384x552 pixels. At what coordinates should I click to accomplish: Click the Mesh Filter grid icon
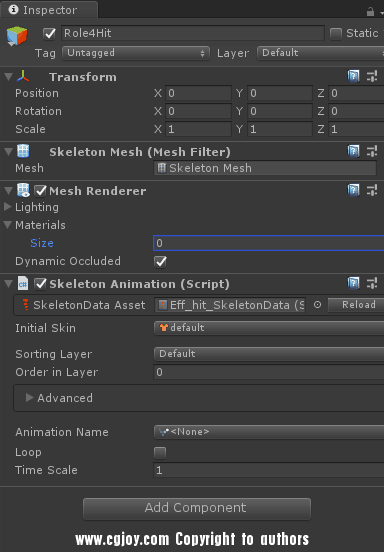23,151
